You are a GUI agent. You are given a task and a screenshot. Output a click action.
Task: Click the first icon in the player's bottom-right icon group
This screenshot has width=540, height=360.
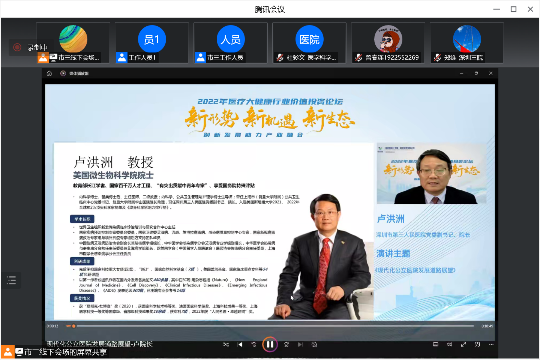coord(435,344)
